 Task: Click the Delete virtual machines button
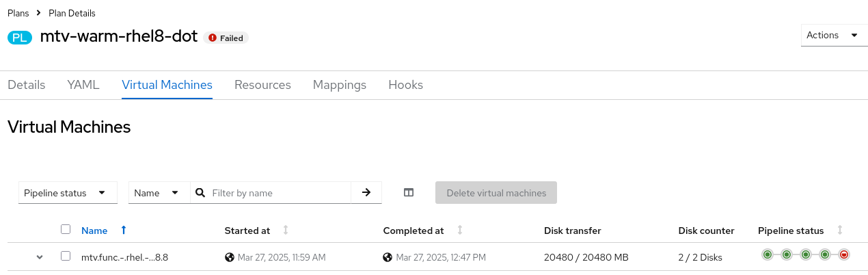click(x=496, y=193)
